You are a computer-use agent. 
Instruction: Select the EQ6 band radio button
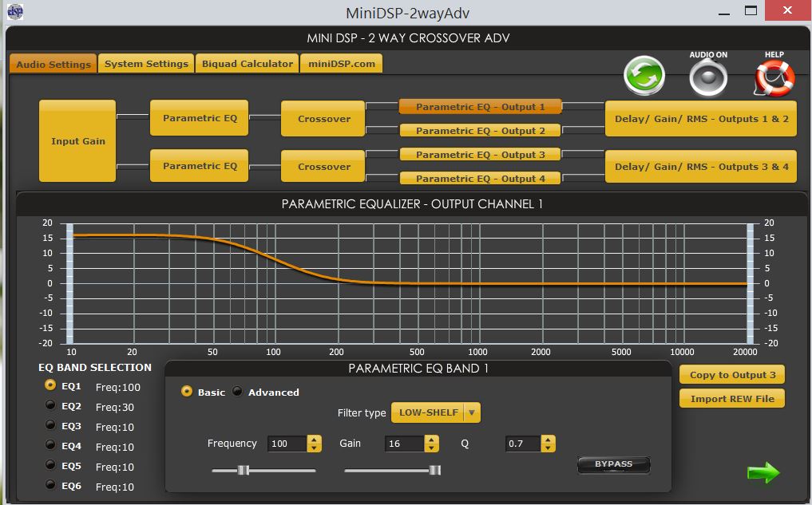(x=50, y=485)
